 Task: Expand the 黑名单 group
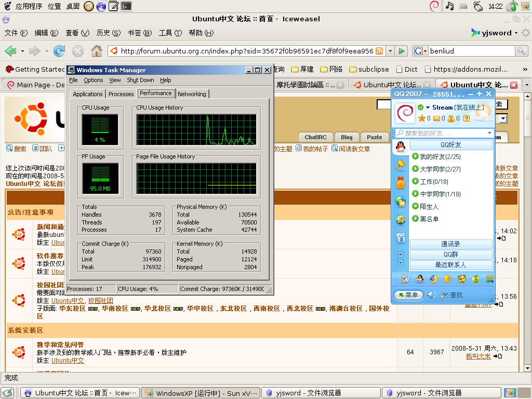[415, 219]
